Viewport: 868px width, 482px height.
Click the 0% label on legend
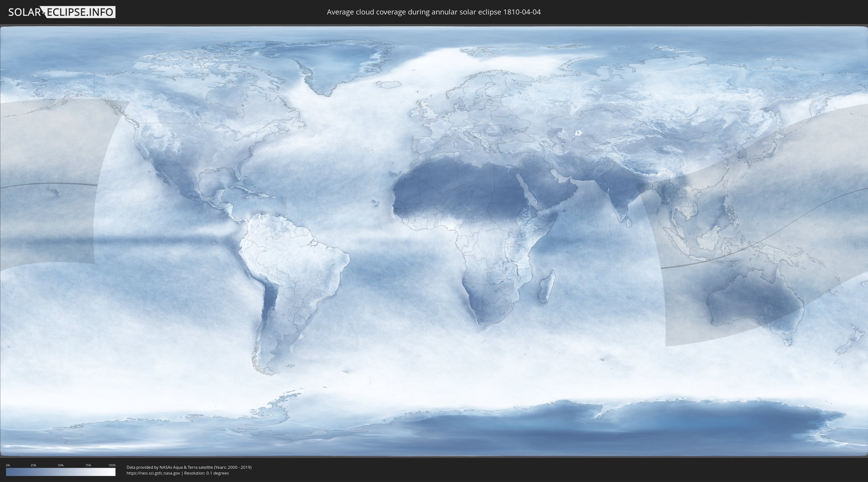click(x=8, y=465)
